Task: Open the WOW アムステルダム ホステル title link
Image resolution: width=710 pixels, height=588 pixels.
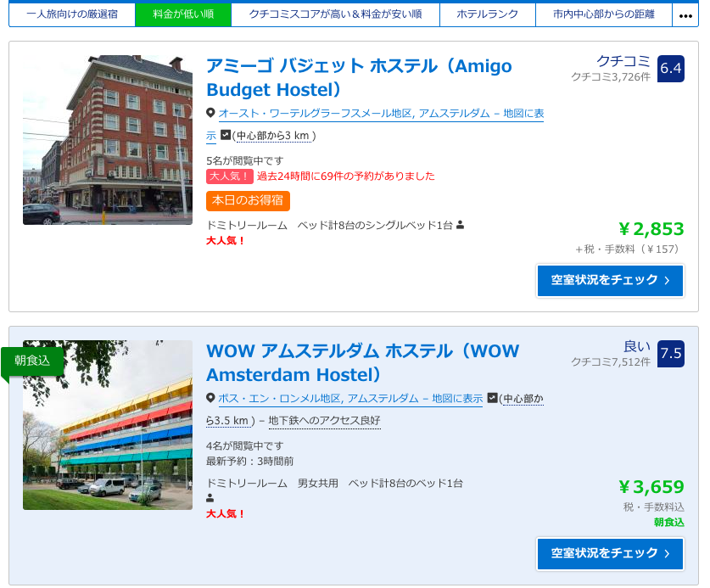Action: [x=363, y=363]
